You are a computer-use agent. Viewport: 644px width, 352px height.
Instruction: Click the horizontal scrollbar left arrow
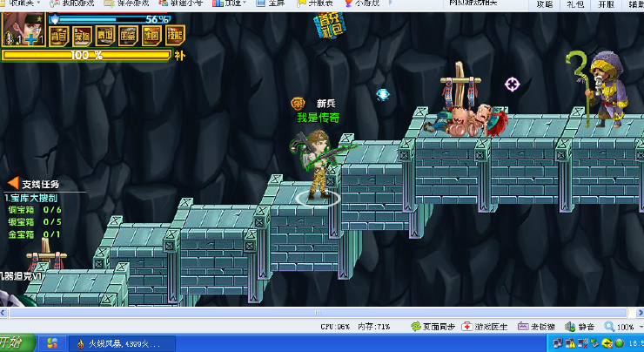pos(3,313)
